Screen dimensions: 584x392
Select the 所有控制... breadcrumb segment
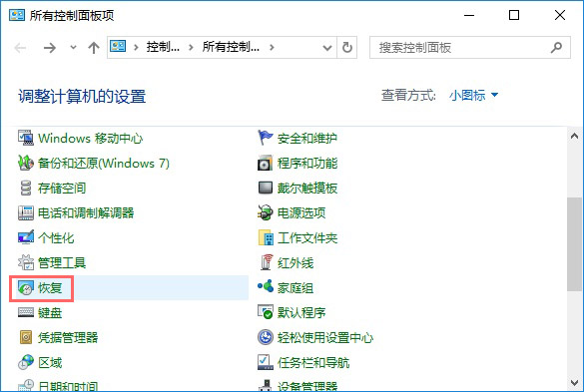[x=231, y=47]
